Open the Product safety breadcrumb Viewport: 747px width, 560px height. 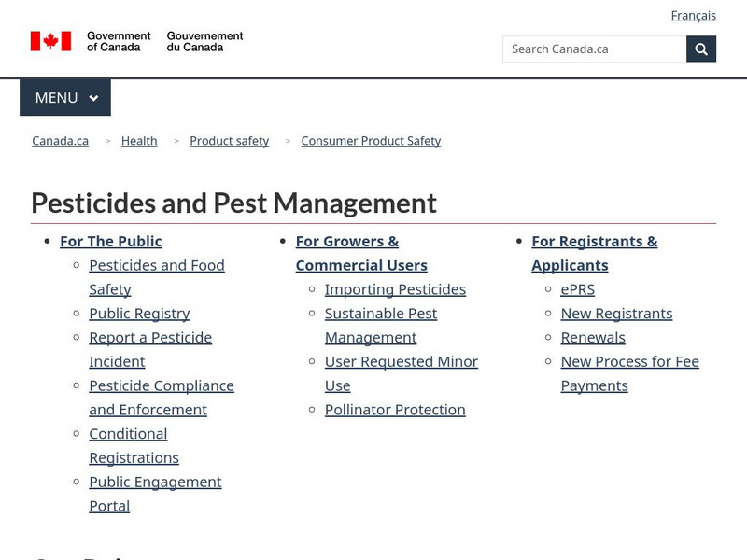pyautogui.click(x=229, y=141)
